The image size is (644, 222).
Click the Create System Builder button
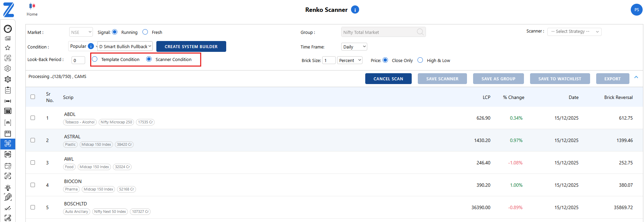point(191,46)
